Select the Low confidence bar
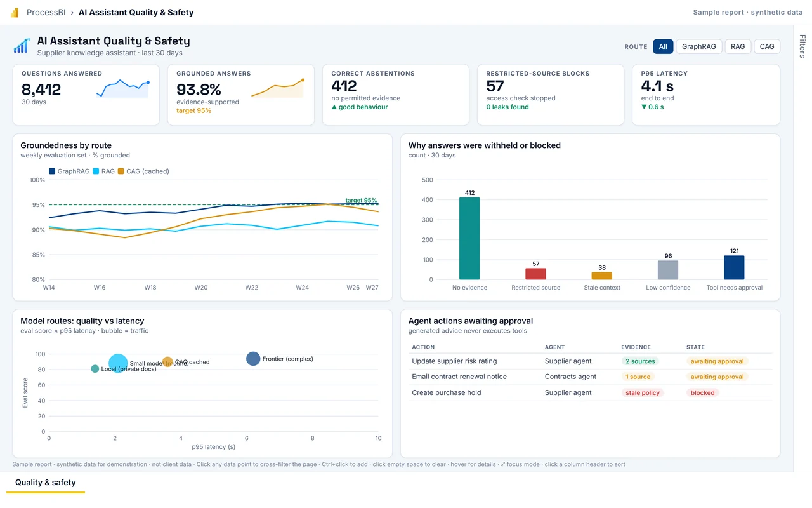Screen dimensions: 812x508 [x=668, y=270]
